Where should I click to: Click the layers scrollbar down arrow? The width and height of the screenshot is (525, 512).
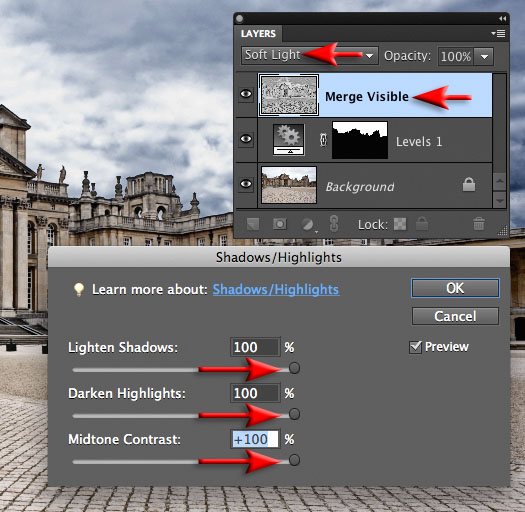500,200
